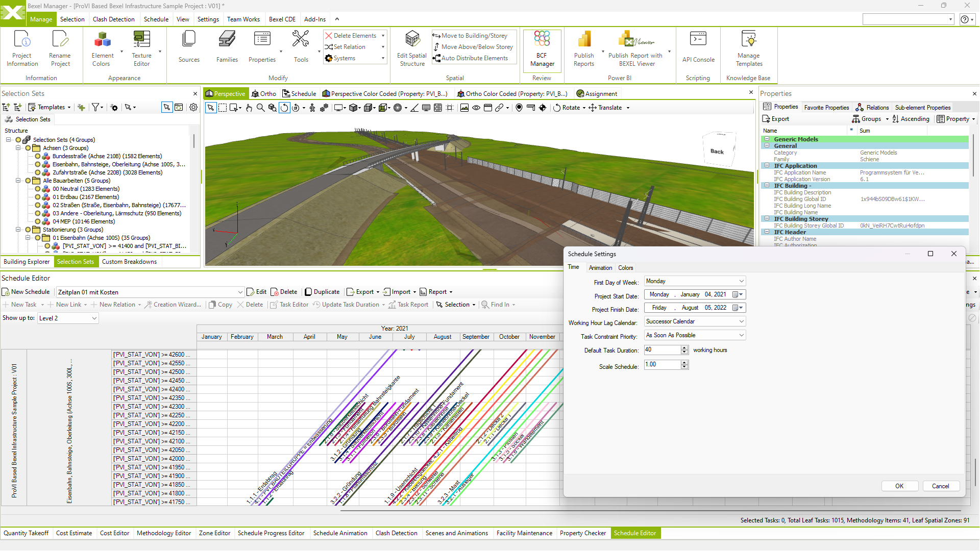Launch the Creation Wizard in Schedule Editor
Viewport: 980px width, 551px height.
173,305
